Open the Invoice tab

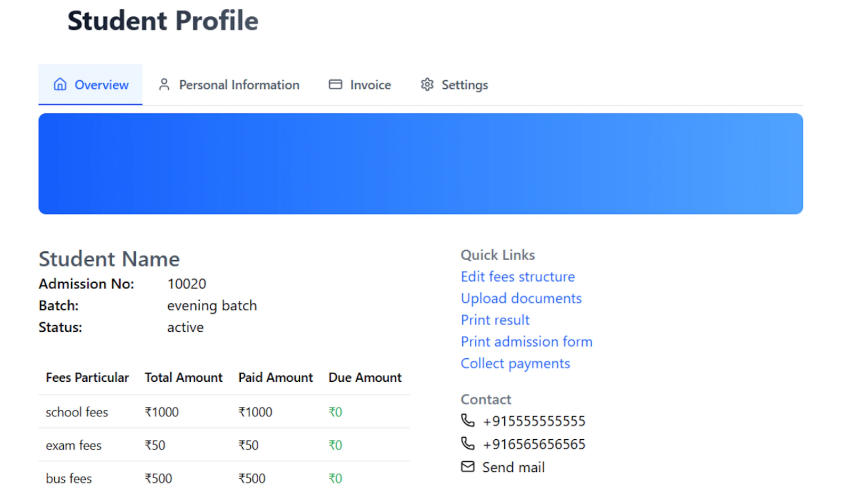360,84
